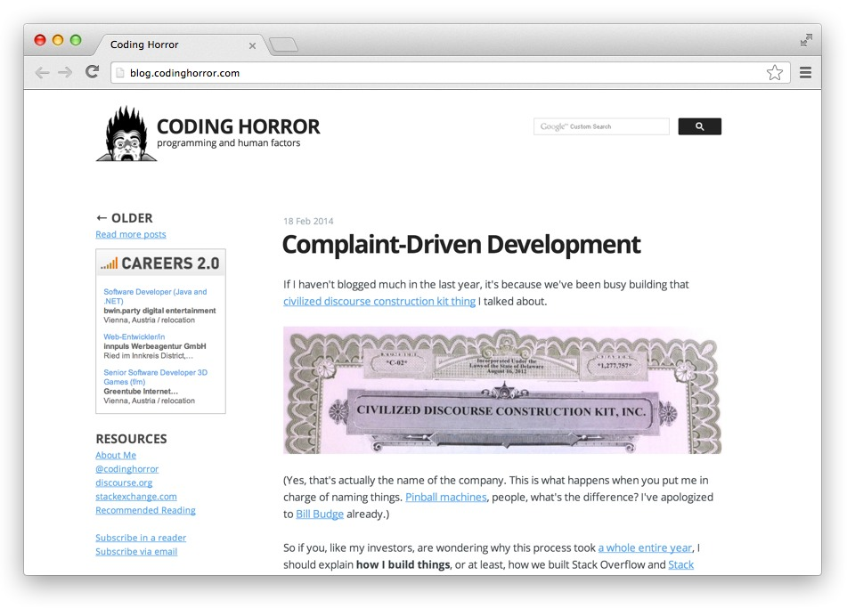The width and height of the screenshot is (847, 616).
Task: Click the black search magnifier button
Action: [699, 126]
